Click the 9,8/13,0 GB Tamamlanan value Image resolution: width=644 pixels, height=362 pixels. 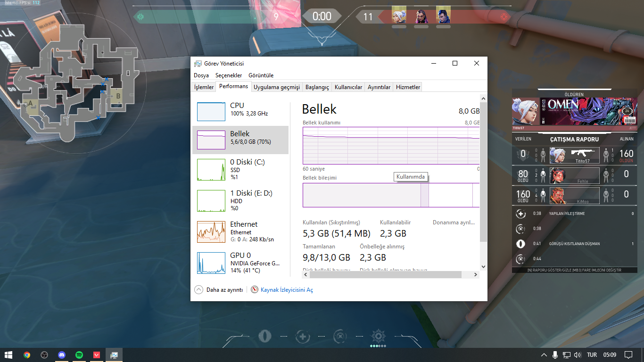click(326, 257)
